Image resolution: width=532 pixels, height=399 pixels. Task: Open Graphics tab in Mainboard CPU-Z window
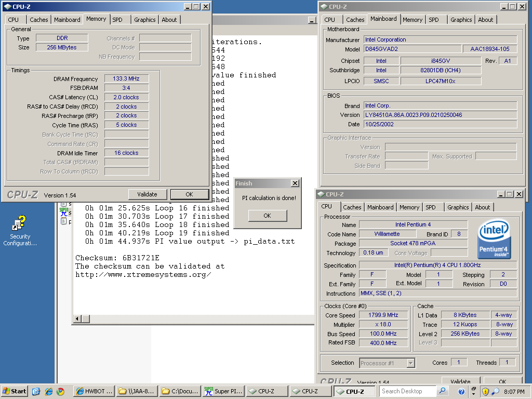coord(461,20)
